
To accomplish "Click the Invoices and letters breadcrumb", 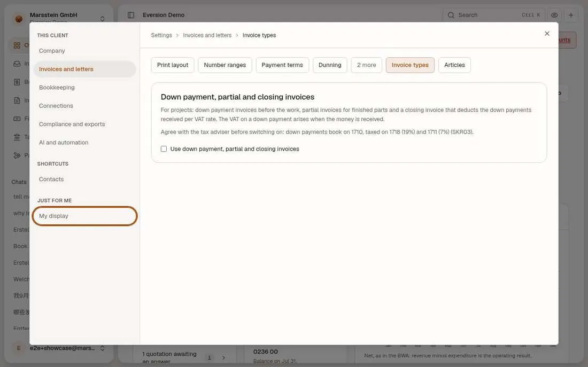I will pyautogui.click(x=207, y=35).
